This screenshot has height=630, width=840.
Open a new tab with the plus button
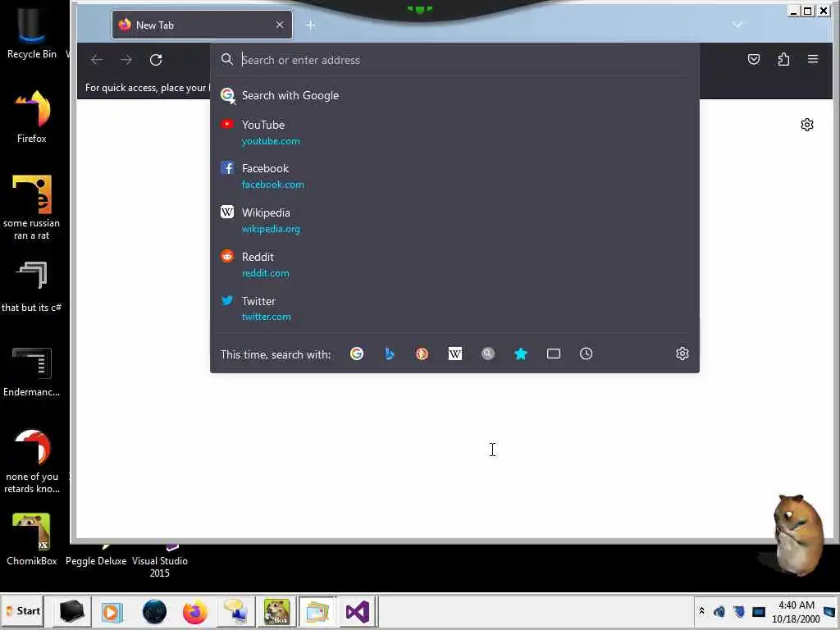point(310,25)
